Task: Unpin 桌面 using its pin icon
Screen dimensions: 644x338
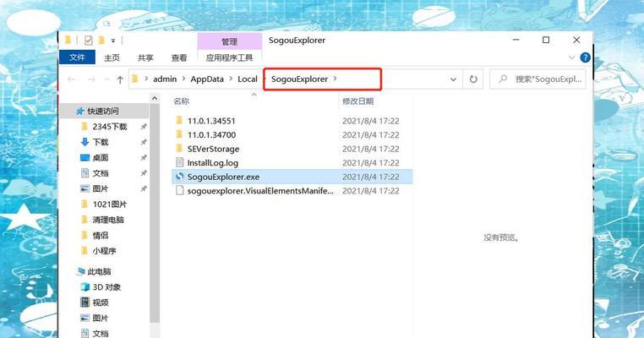Action: tap(144, 158)
